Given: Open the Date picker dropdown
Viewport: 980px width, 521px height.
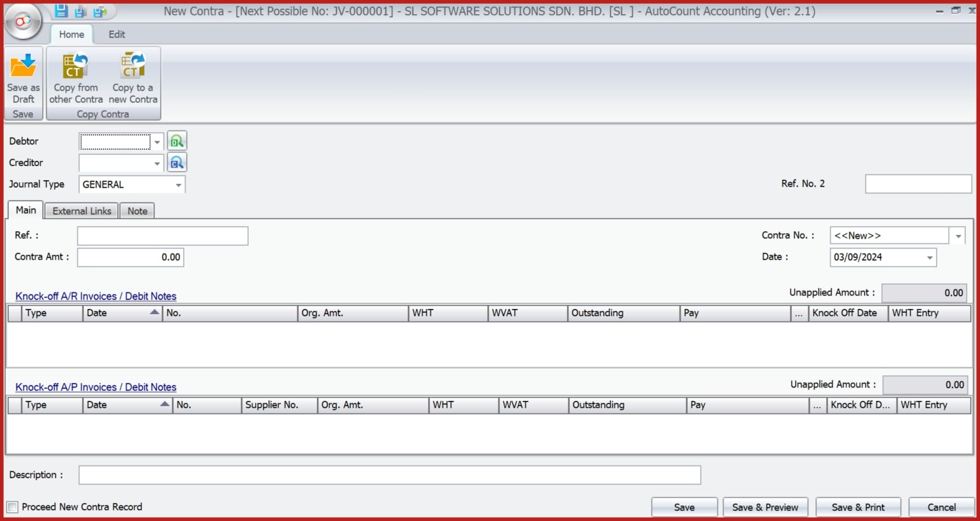Looking at the screenshot, I should coord(929,257).
